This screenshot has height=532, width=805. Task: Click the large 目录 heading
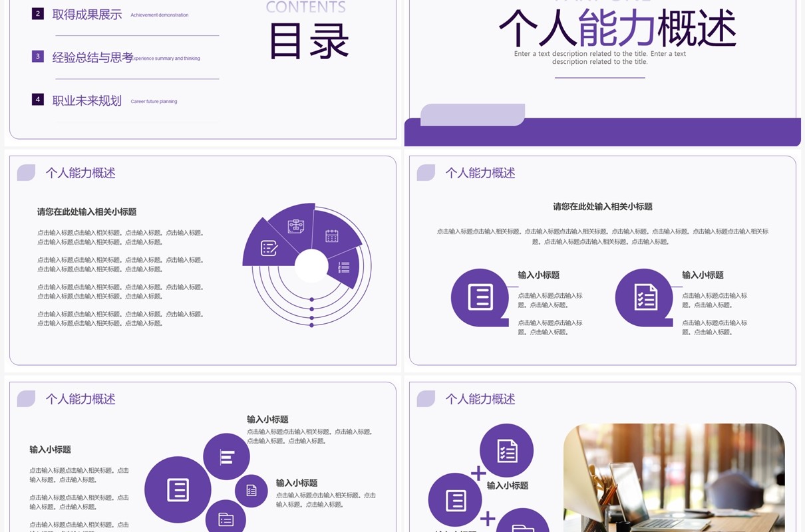point(309,41)
